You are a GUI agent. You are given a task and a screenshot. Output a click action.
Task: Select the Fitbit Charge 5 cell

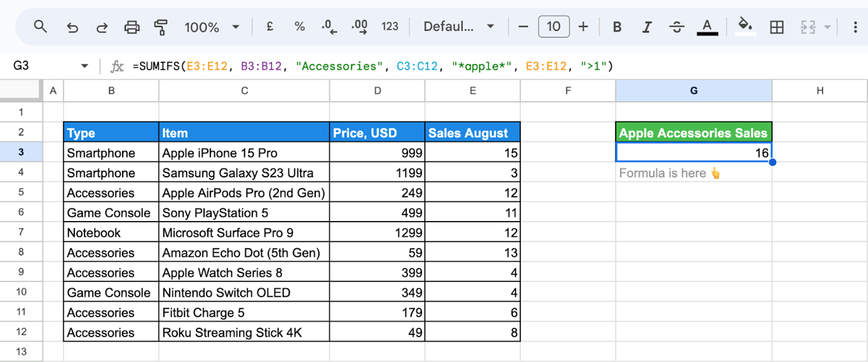click(x=245, y=312)
